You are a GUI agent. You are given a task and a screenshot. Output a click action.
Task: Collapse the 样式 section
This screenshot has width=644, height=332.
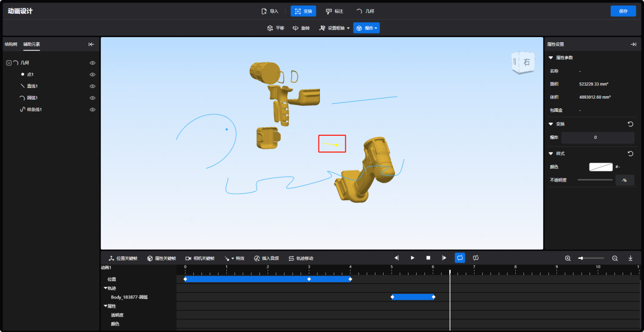click(551, 154)
